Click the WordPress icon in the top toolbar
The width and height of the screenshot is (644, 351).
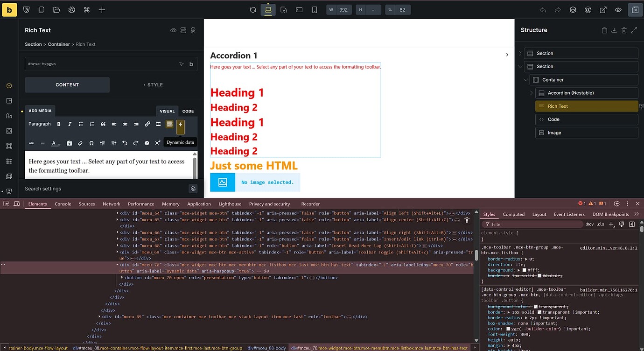588,9
